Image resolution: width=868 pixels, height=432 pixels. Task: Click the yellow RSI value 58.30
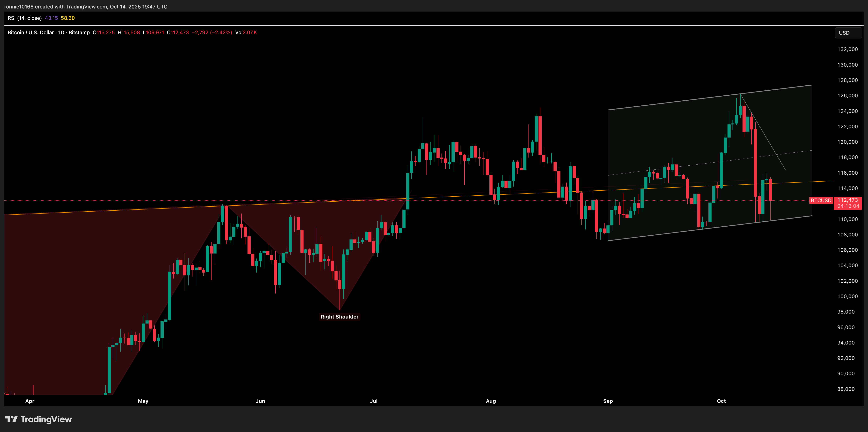(68, 18)
